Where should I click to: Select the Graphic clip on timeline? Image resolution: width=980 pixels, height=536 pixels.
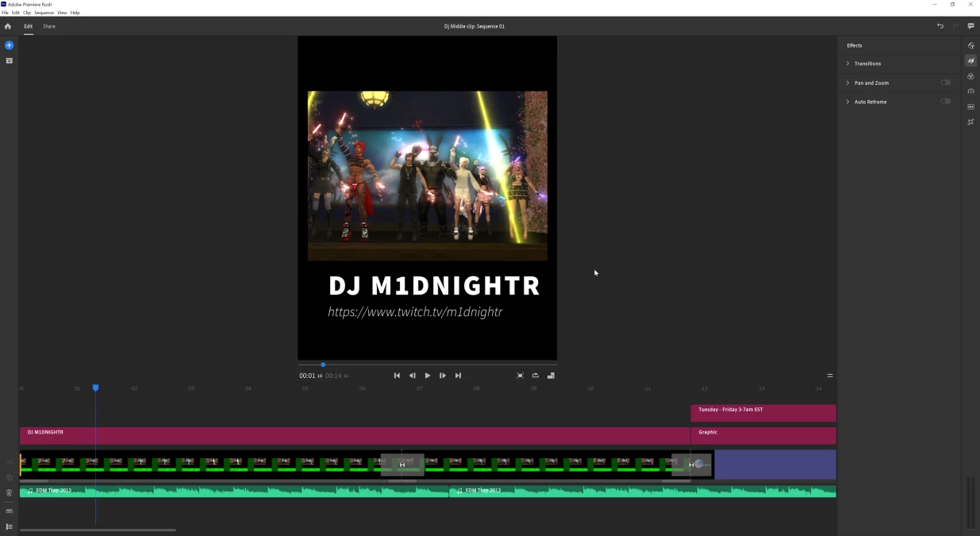[x=763, y=435]
